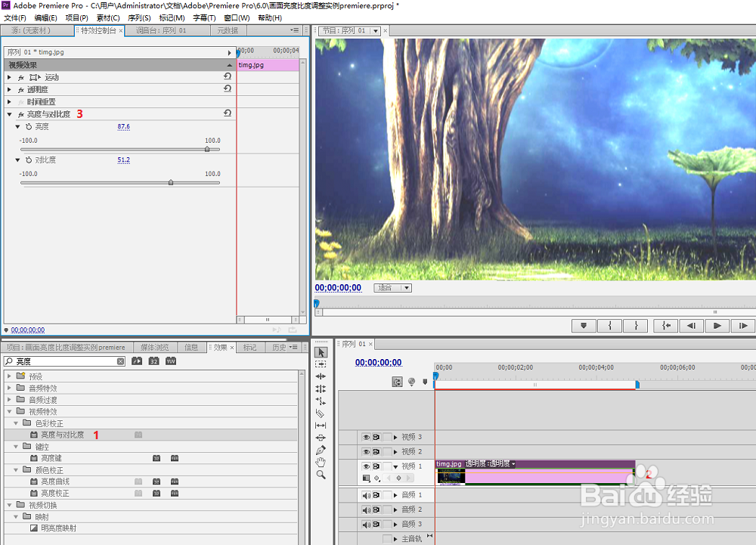Select the 亮度与对比度 effect in list
Viewport: 756px width, 545px height.
(x=62, y=435)
